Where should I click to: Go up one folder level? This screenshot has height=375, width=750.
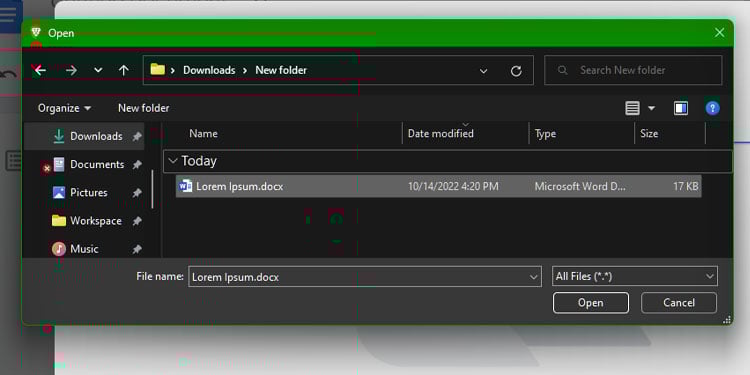pyautogui.click(x=124, y=70)
